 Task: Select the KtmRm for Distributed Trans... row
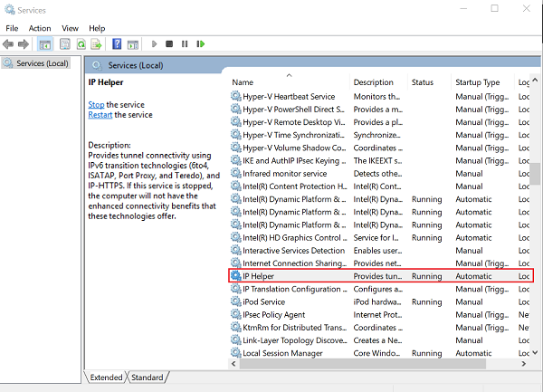pos(379,327)
